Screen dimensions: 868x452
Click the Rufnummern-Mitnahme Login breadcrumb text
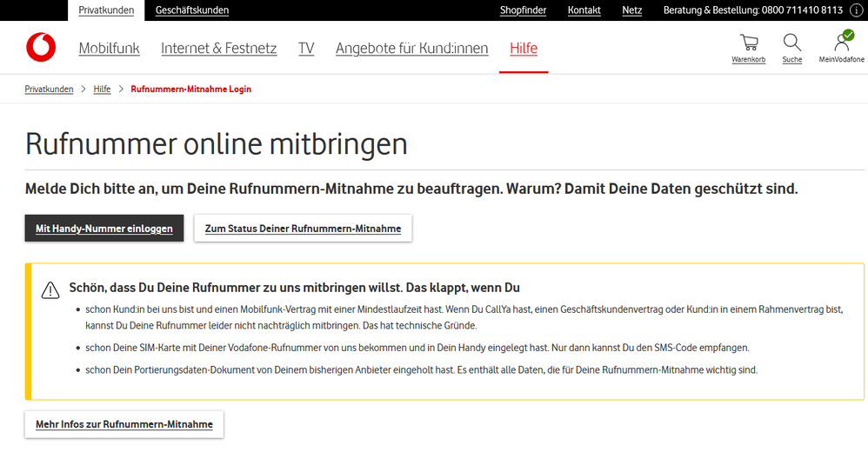coord(191,89)
